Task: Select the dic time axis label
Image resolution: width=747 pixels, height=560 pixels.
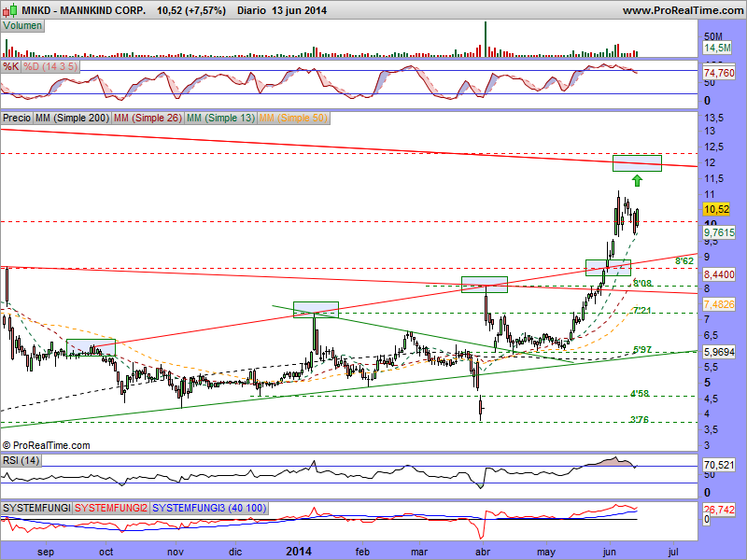Action: tap(235, 552)
